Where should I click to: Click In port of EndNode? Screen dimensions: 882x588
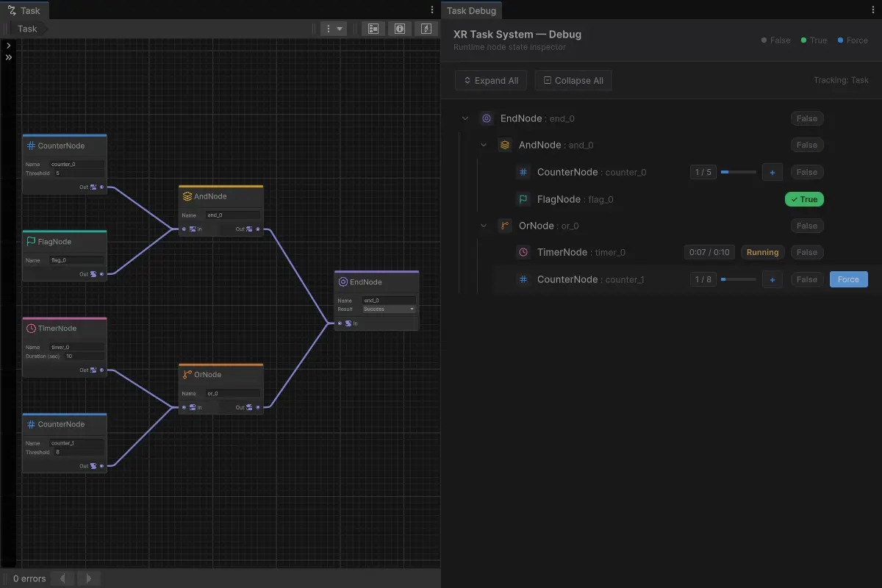coord(340,323)
